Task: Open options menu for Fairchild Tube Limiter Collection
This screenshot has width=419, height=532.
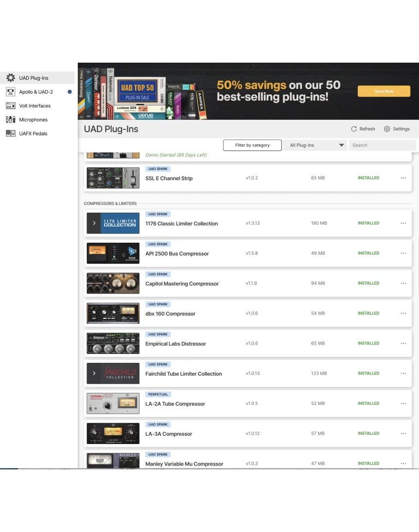Action: [403, 373]
